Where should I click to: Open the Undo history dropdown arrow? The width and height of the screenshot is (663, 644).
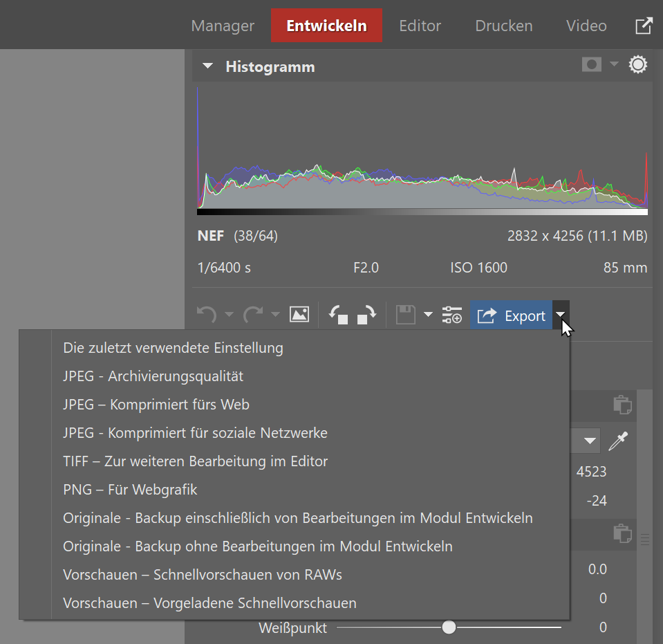229,314
